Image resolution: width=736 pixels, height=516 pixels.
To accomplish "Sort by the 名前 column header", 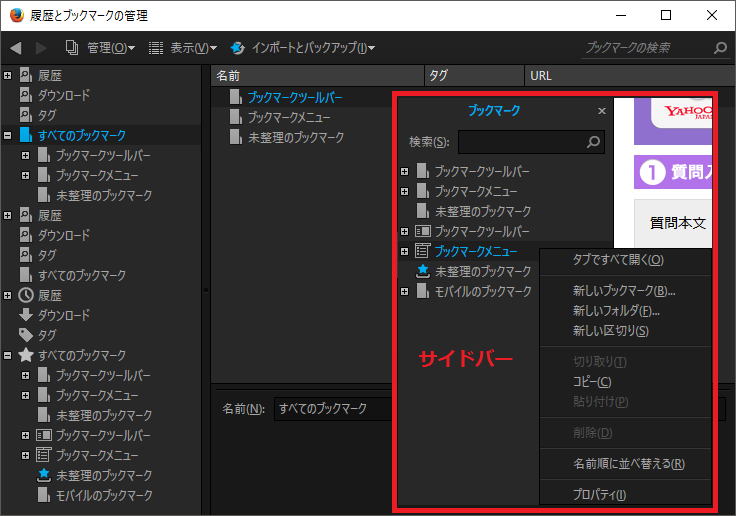I will [317, 76].
